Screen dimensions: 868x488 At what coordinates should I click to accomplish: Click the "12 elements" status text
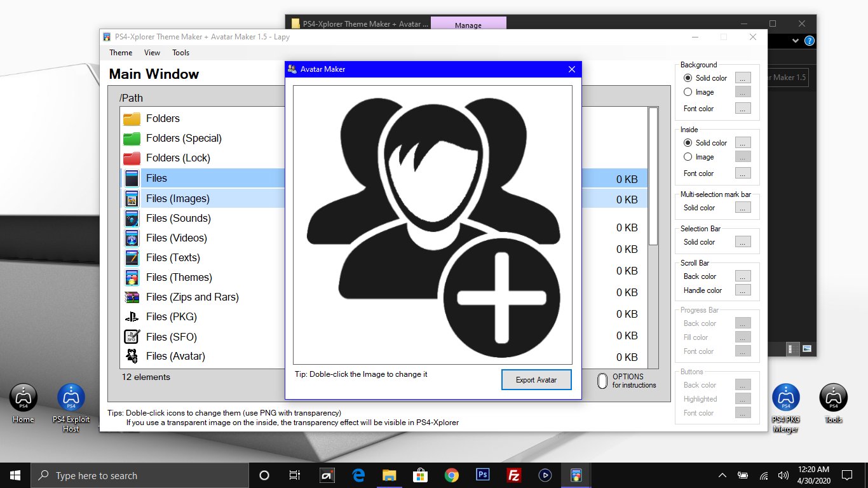(146, 377)
